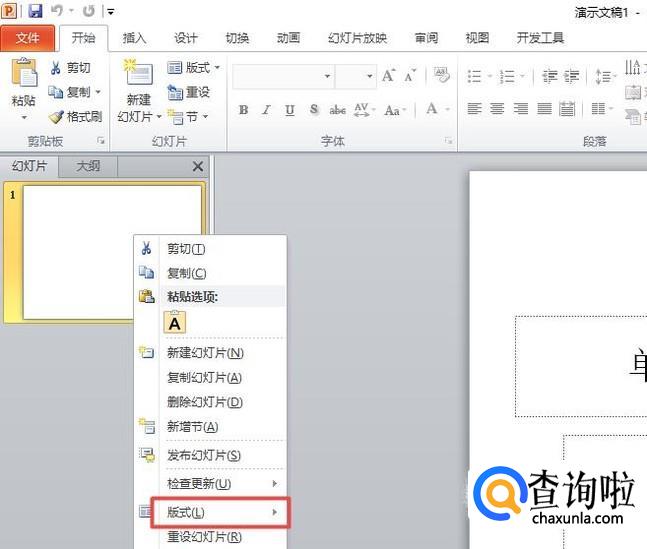Open the change case Aa menu
The image size is (647, 549).
(x=395, y=110)
